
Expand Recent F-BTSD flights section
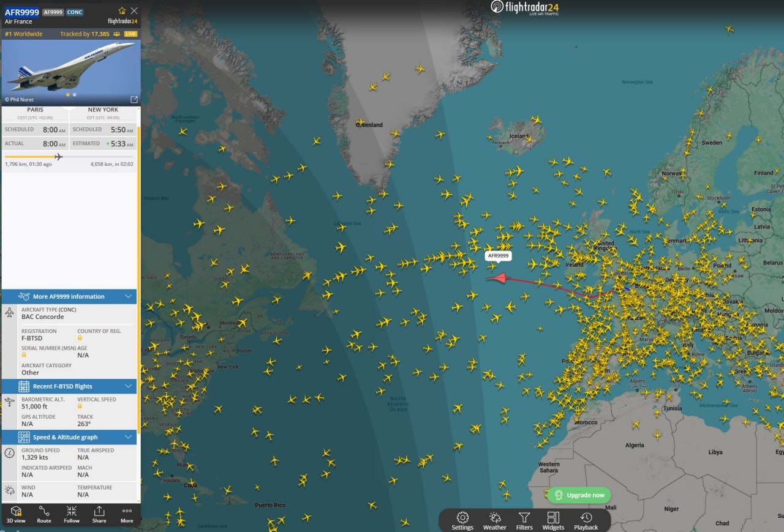pyautogui.click(x=69, y=386)
